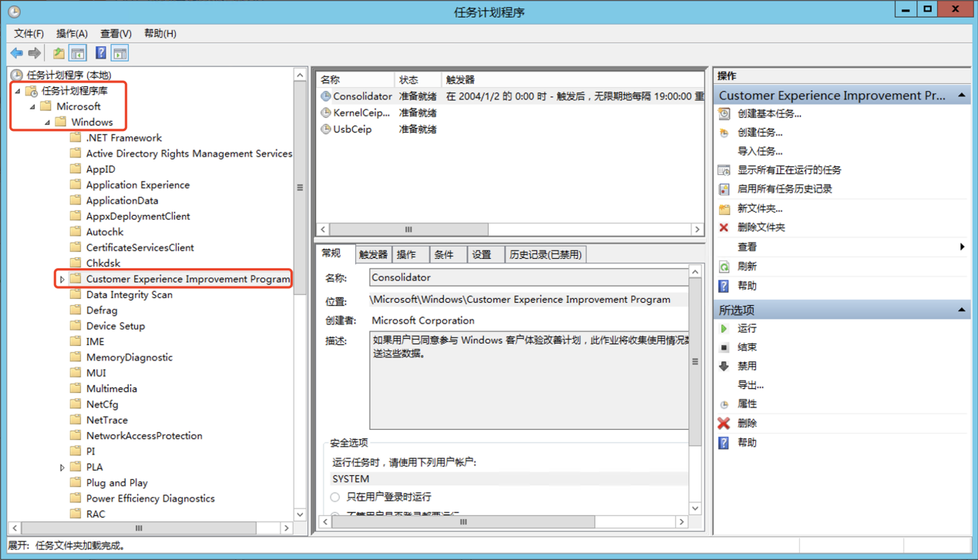Click the 属性 properties clock icon
Image resolution: width=978 pixels, height=560 pixels.
pyautogui.click(x=724, y=404)
